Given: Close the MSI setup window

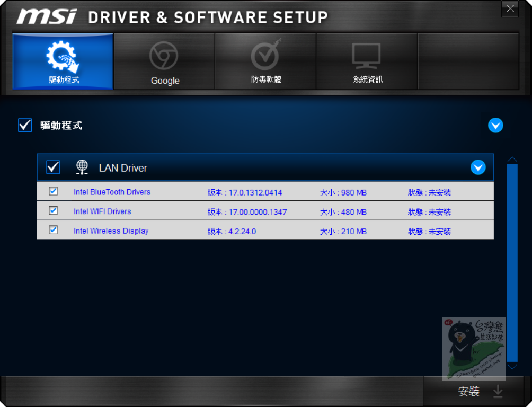Looking at the screenshot, I should [510, 9].
